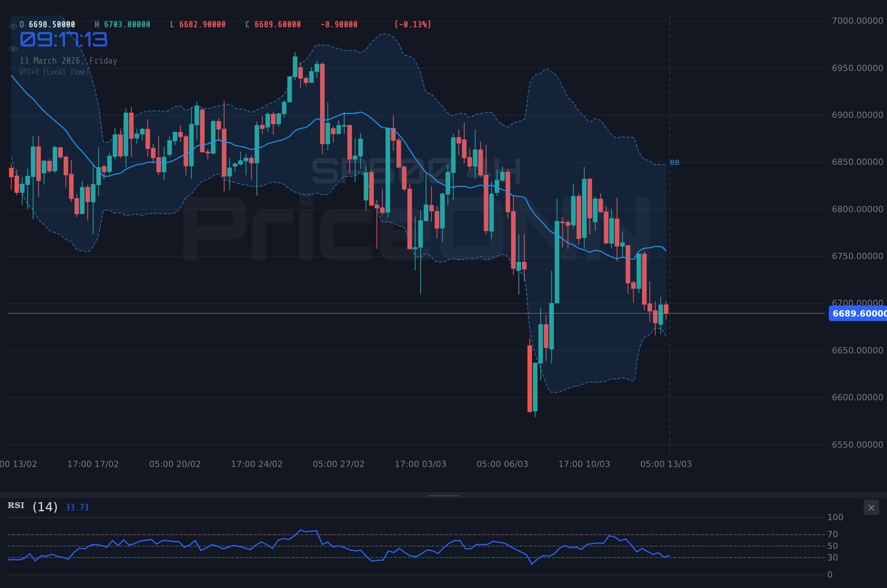Click the 6750.00000 price axis label
The height and width of the screenshot is (588, 887).
tap(858, 256)
